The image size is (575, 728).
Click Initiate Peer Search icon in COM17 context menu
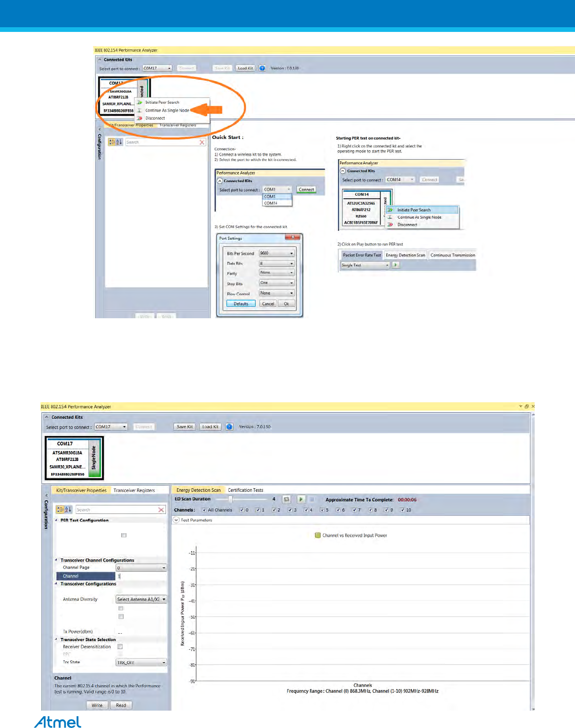click(x=140, y=102)
